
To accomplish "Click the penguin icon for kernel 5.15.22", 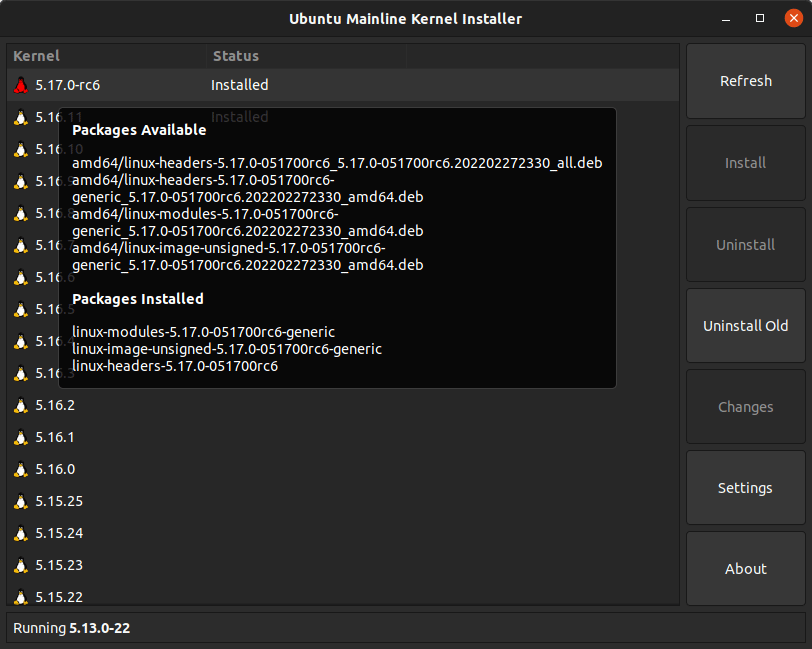I will tap(20, 597).
